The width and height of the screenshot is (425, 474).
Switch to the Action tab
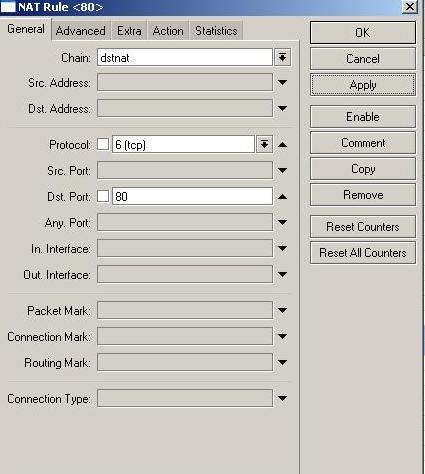(168, 31)
